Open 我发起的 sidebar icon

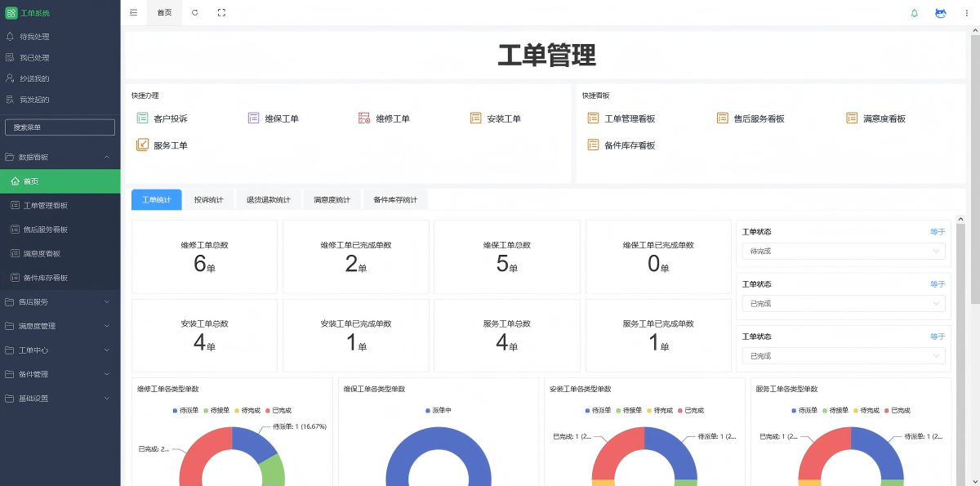tap(10, 100)
